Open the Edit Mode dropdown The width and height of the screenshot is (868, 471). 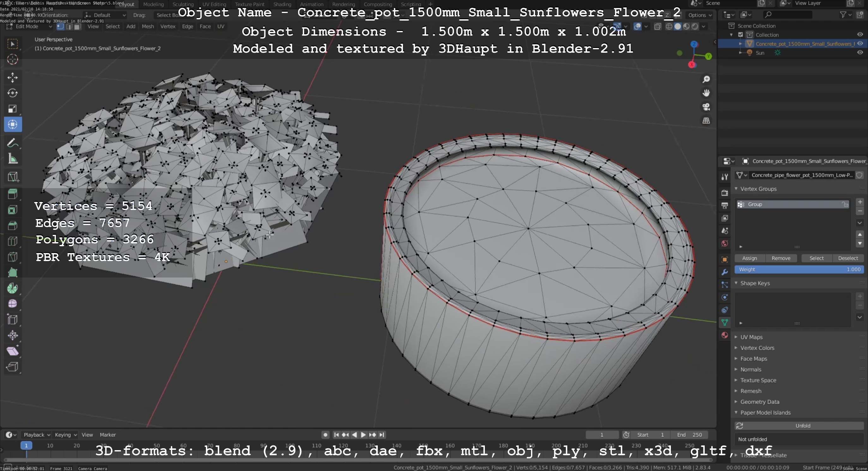[29, 27]
